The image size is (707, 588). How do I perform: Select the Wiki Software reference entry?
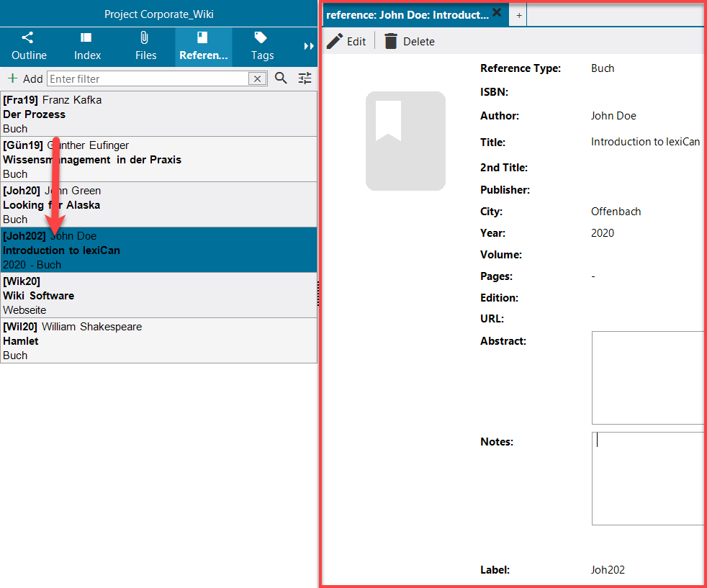pyautogui.click(x=158, y=295)
